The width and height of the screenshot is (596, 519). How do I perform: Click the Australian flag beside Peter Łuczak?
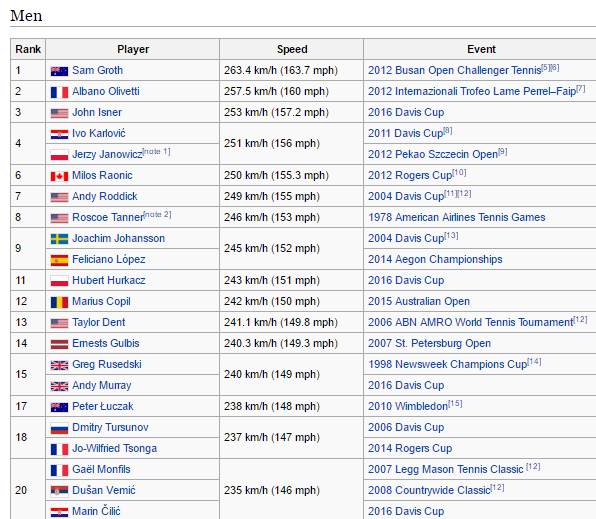pos(59,407)
